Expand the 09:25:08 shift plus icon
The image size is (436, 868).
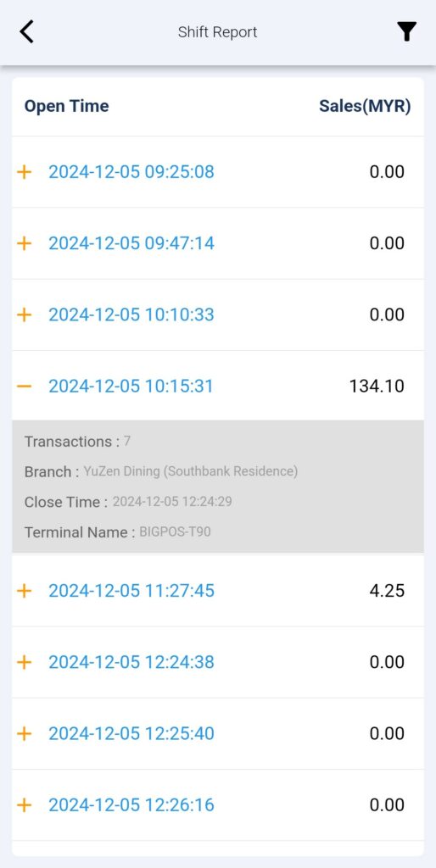24,171
